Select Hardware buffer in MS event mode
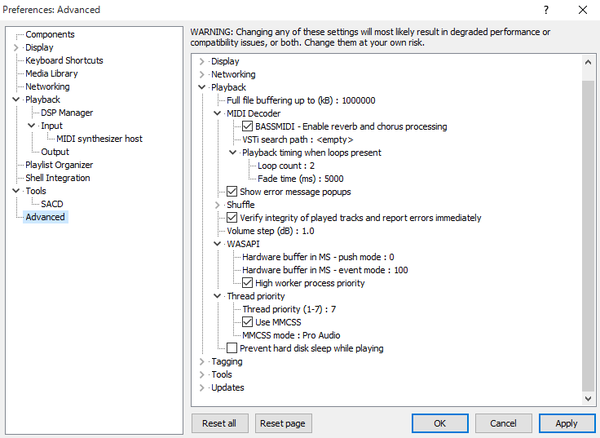This screenshot has height=438, width=600. pos(325,270)
